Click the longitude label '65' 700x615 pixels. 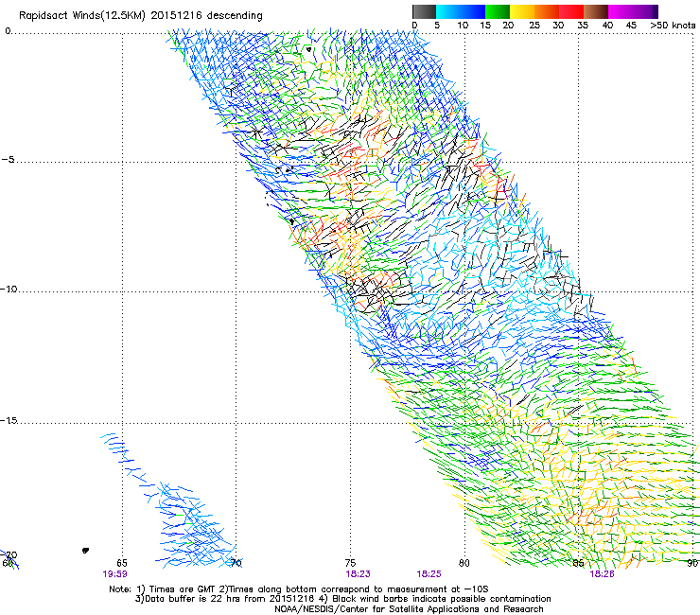122,563
